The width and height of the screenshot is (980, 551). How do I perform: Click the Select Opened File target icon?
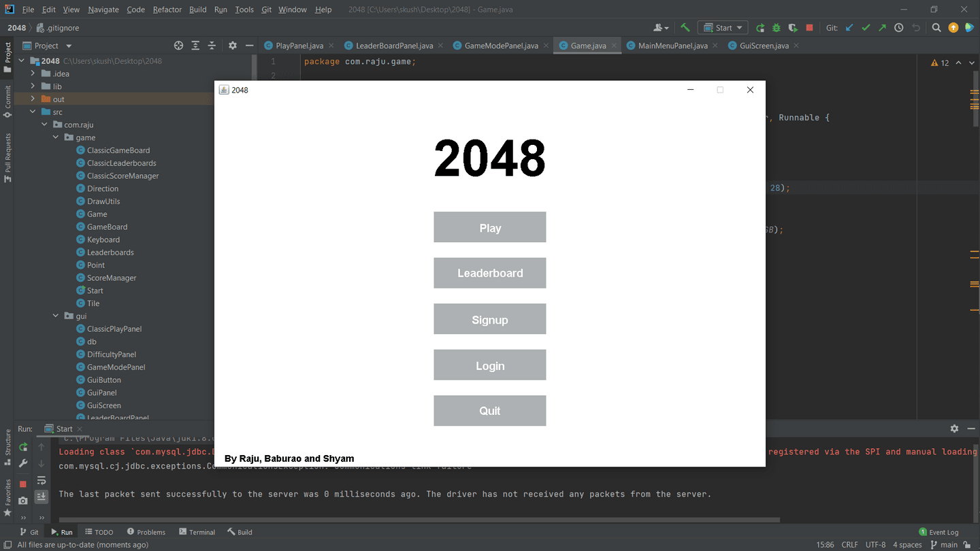178,46
